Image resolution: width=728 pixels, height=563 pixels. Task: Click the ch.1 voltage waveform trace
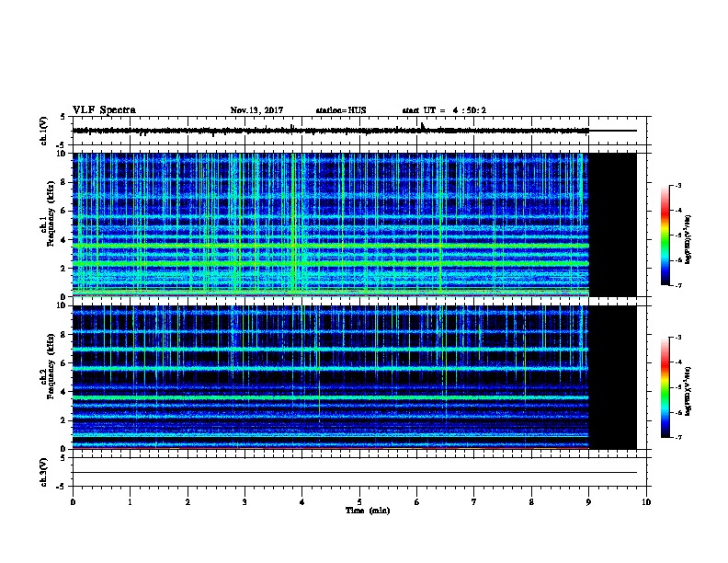click(x=331, y=131)
